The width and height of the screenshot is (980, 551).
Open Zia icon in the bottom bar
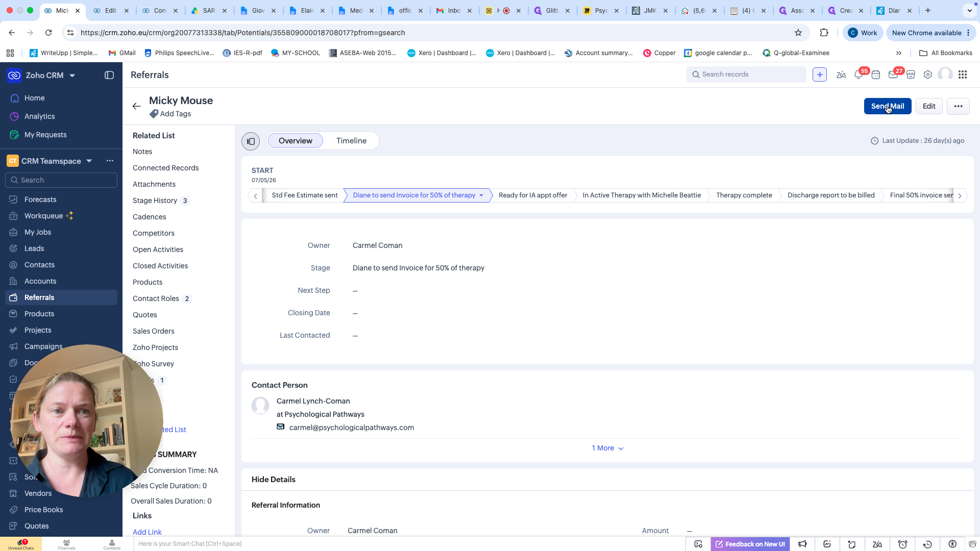coord(877,544)
